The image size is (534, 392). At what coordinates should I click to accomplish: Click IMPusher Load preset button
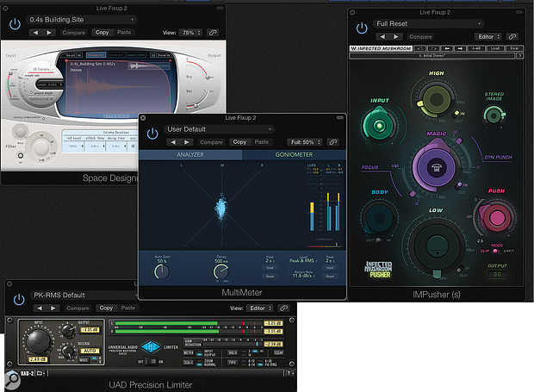point(495,48)
